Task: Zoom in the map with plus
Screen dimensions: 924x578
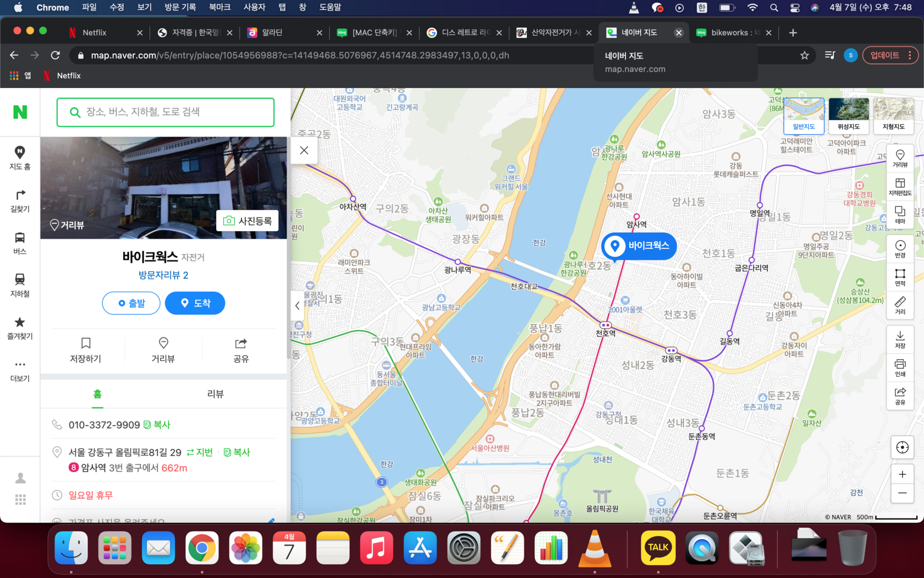Action: click(902, 474)
